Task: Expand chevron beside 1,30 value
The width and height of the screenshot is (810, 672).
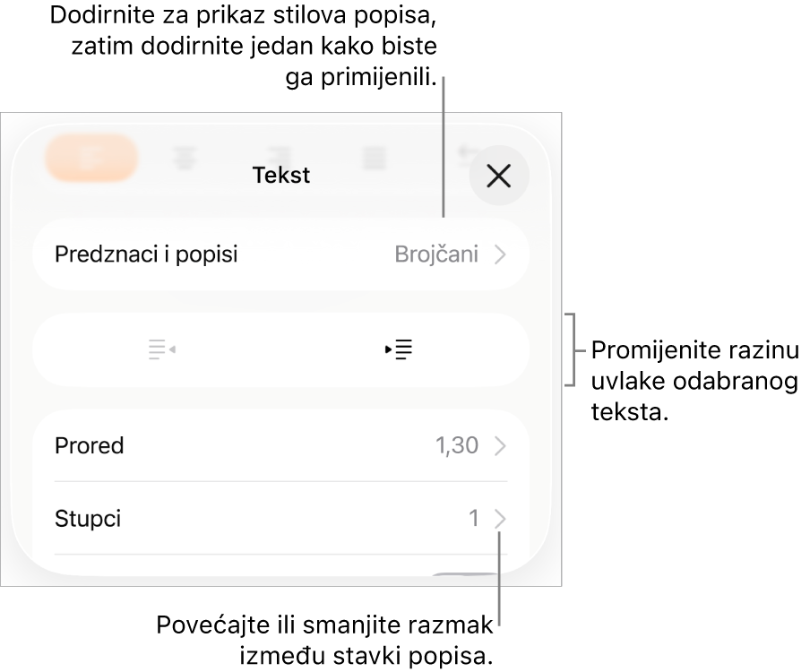Action: pyautogui.click(x=500, y=446)
